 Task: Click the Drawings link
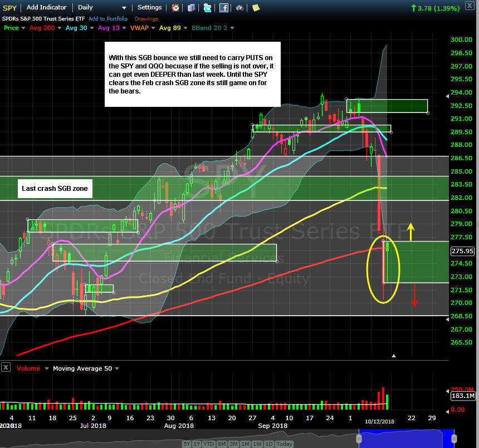146,19
